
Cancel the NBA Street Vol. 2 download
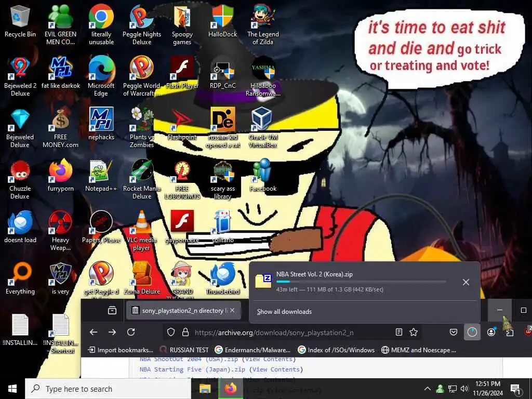(x=466, y=282)
